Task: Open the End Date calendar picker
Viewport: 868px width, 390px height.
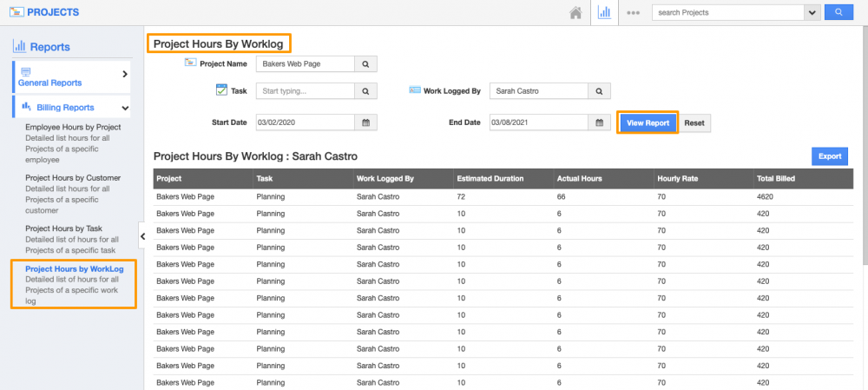Action: 599,122
